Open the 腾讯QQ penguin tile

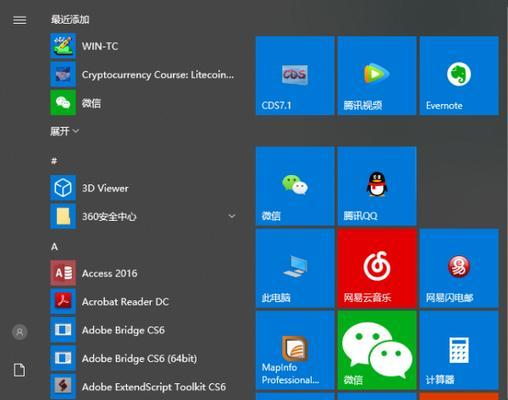(377, 186)
